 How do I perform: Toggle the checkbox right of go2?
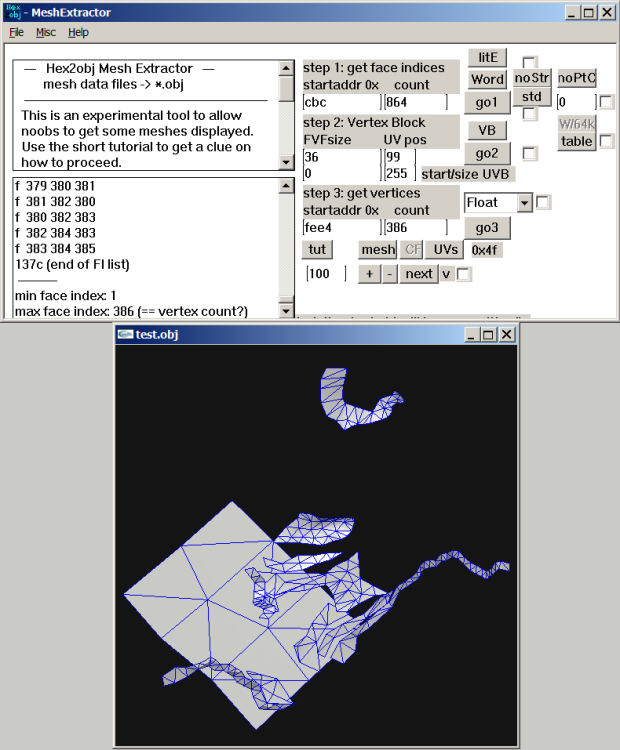[529, 154]
